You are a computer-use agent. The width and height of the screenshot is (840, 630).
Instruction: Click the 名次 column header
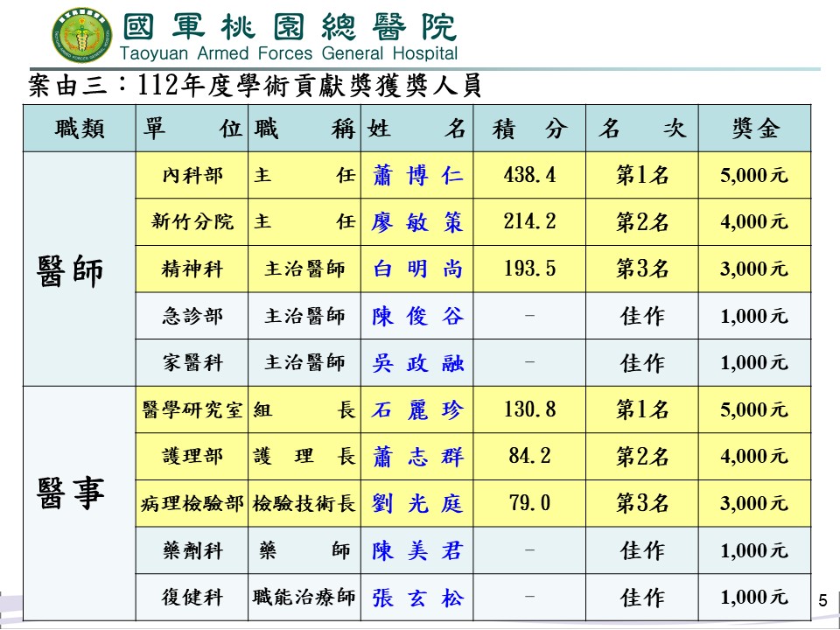(641, 129)
